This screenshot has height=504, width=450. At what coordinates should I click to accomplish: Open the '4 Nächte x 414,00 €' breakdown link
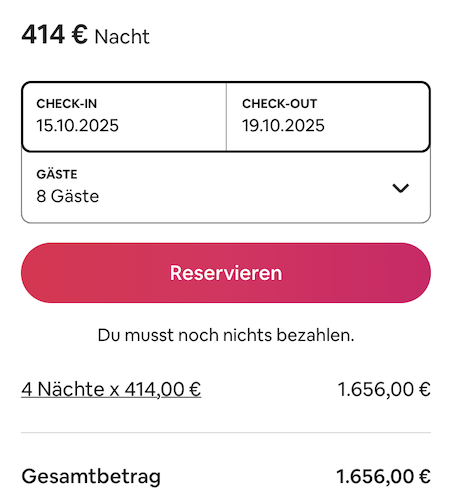coord(111,389)
